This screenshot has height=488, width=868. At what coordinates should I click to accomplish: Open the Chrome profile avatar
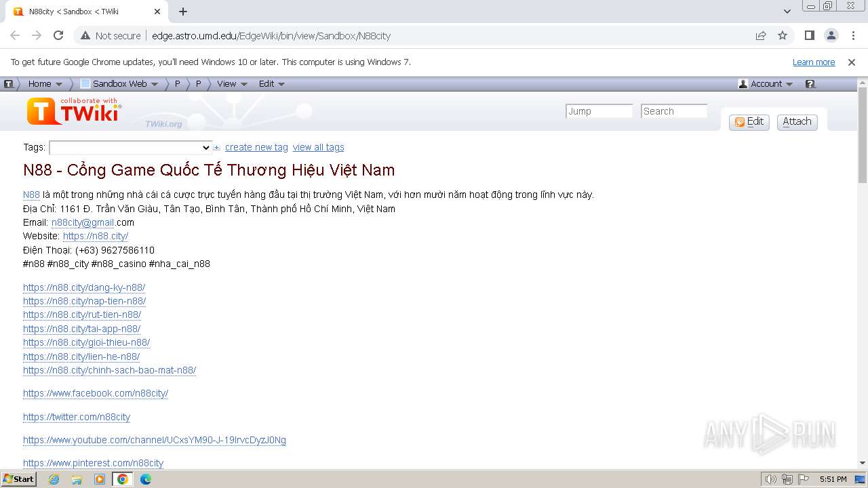[x=831, y=35]
